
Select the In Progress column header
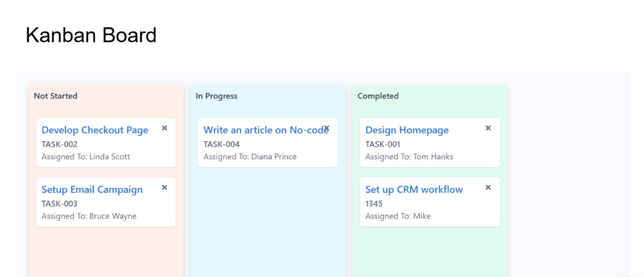[x=216, y=96]
